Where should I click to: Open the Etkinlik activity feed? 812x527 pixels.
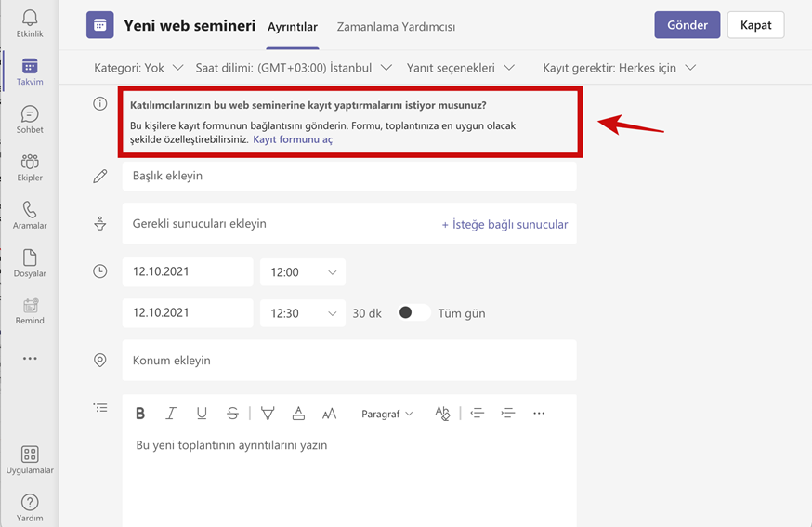(x=30, y=24)
